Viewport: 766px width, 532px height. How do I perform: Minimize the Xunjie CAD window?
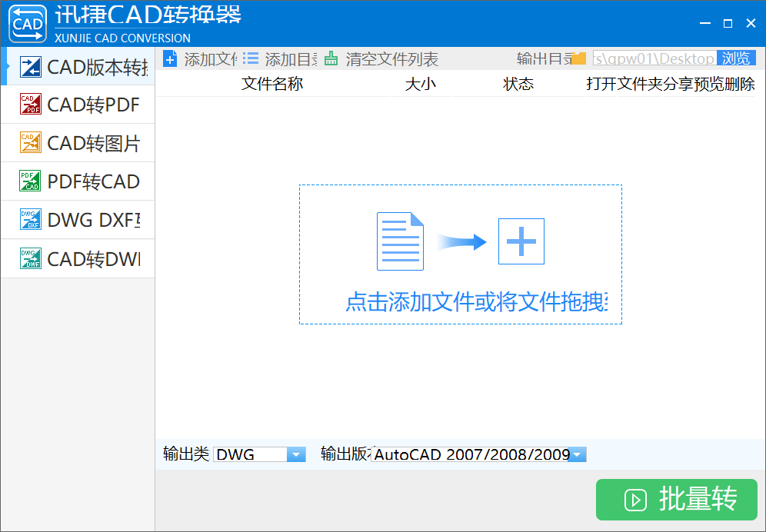705,23
